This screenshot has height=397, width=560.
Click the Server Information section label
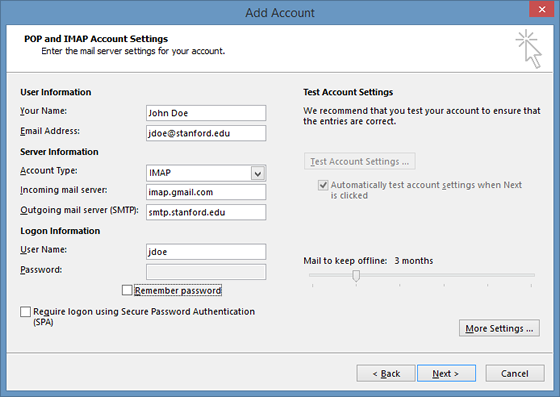(59, 152)
